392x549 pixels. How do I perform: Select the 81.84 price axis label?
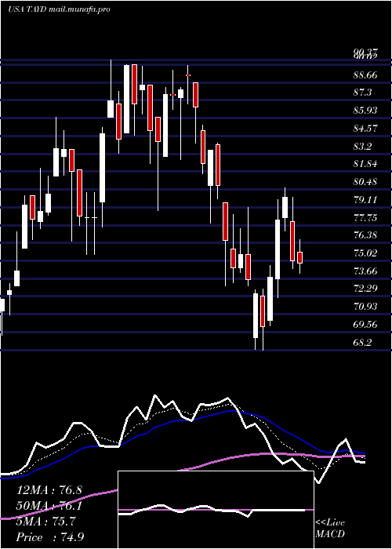365,164
